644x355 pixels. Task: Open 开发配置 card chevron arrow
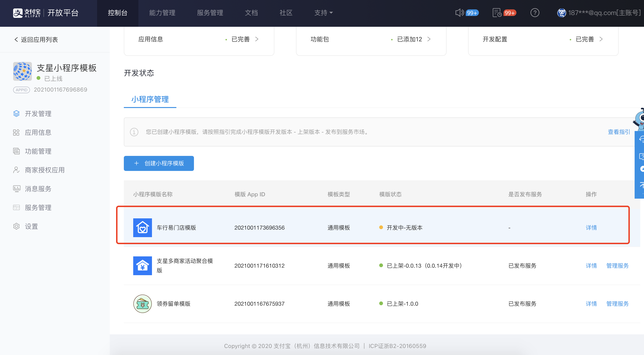(601, 39)
